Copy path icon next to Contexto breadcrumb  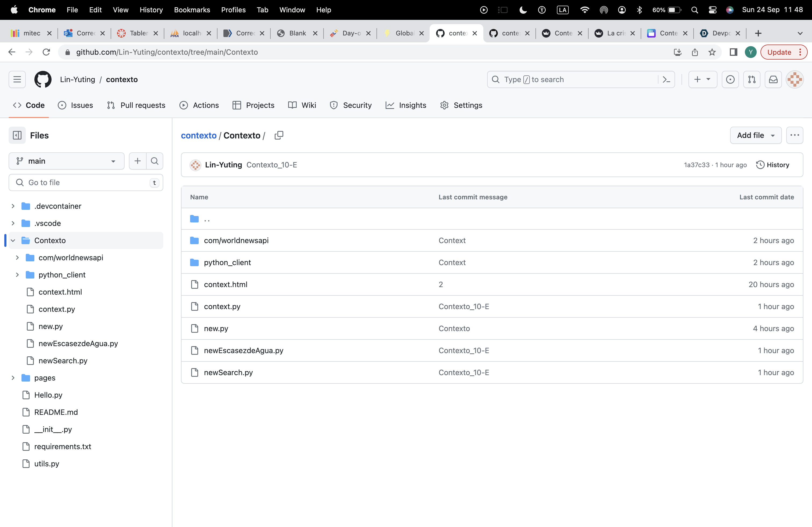coord(279,135)
